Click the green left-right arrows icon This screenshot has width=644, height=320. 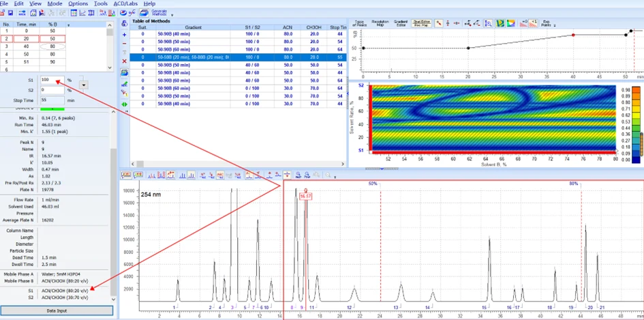[125, 104]
